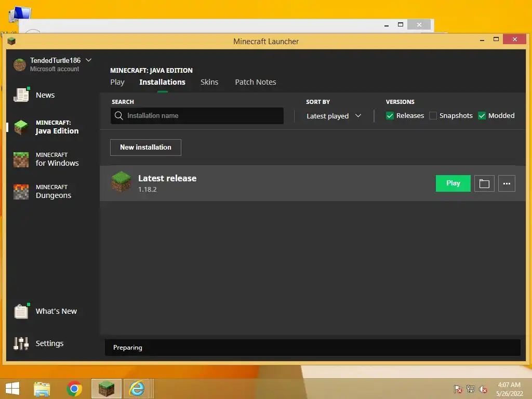Open Action Center flag tray icon

(458, 389)
